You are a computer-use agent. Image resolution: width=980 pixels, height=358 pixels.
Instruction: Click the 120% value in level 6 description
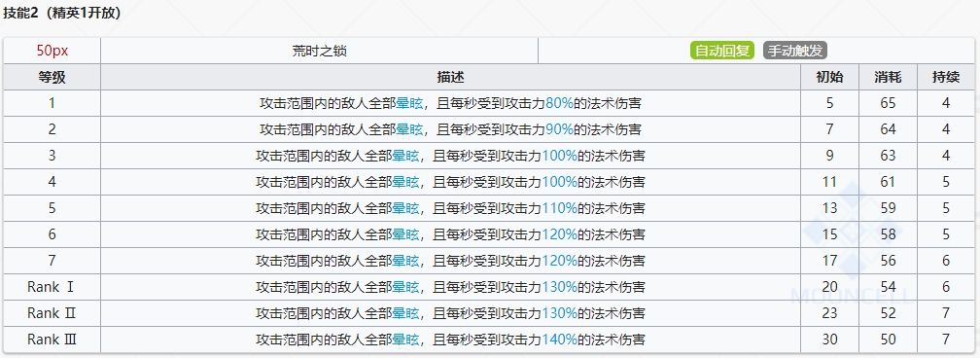(559, 234)
